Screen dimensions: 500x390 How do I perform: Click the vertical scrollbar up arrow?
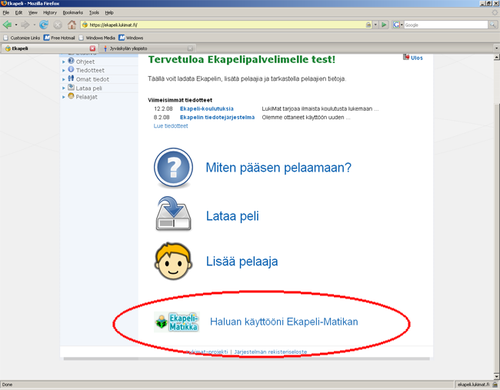click(496, 57)
